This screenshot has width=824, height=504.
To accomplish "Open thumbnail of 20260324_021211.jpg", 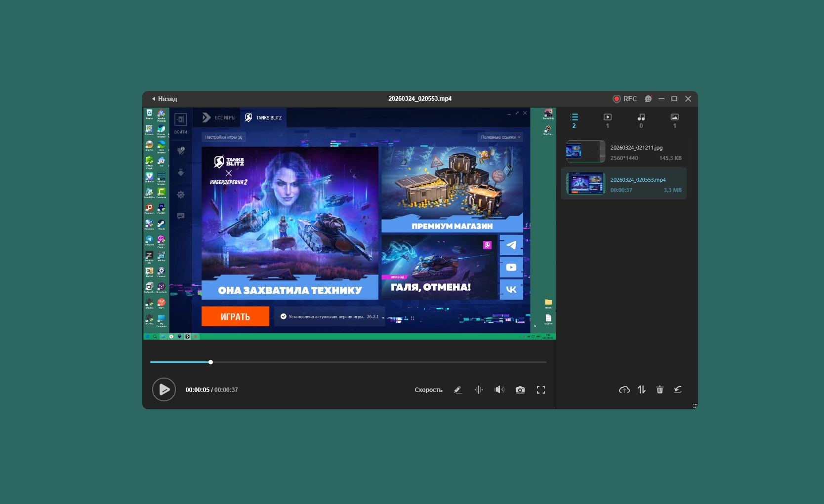I will [586, 152].
